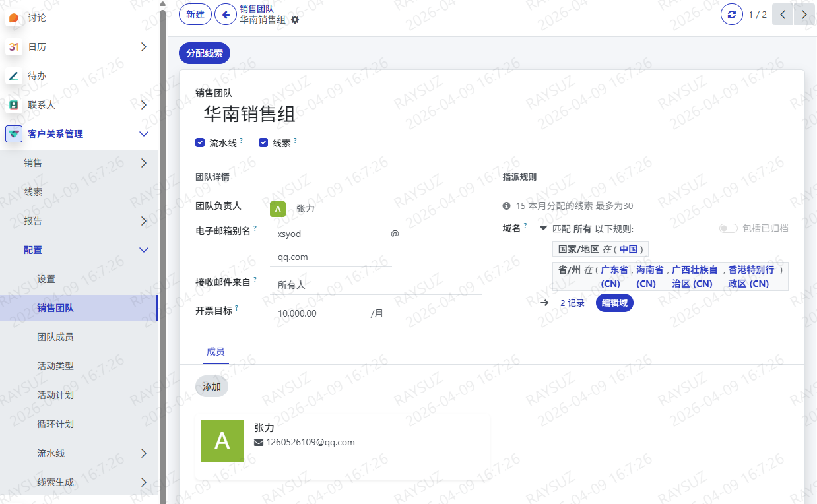Expand 报告 submenu chevron
The height and width of the screenshot is (504, 817).
pos(144,221)
